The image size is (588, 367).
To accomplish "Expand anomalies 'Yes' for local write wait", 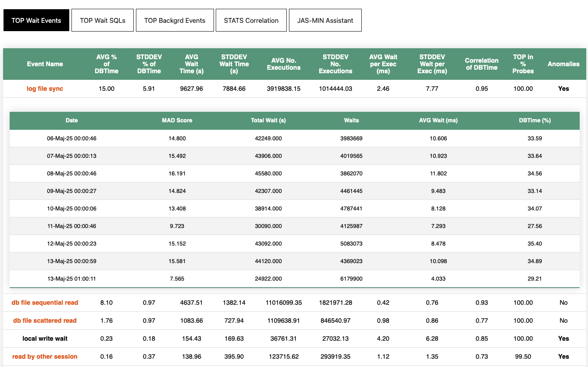I will pos(563,338).
